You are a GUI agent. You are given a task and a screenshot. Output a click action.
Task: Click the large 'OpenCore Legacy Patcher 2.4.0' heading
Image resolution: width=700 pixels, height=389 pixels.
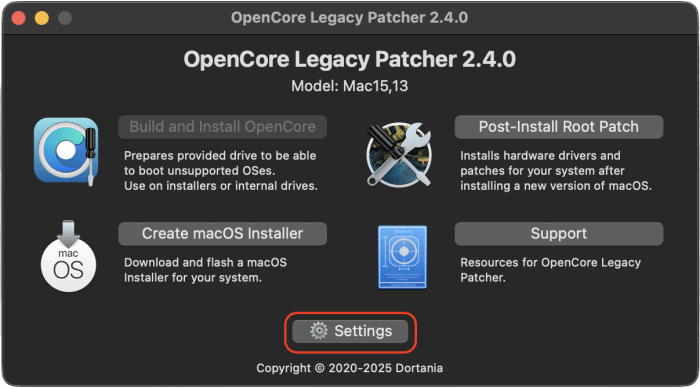[350, 59]
